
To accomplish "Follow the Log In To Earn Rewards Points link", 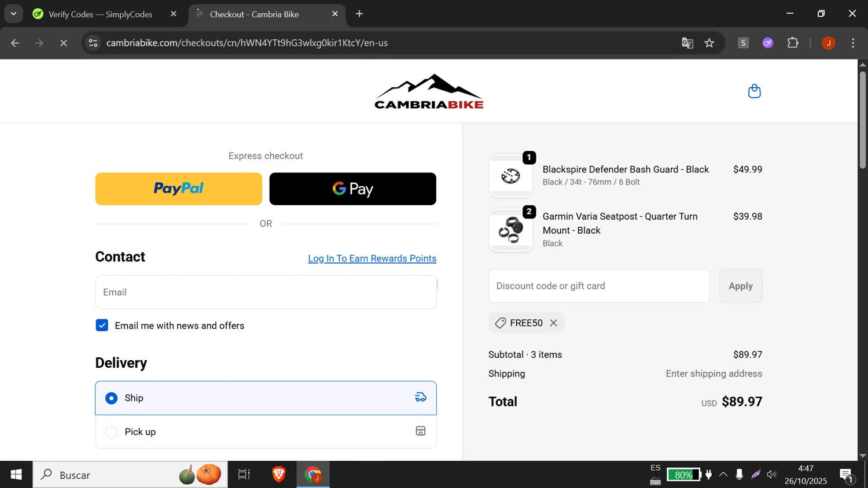I will click(372, 258).
